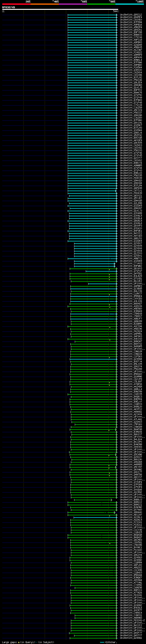
Task: Click hit label UniRef100_A9PB16
Action: (131, 25)
